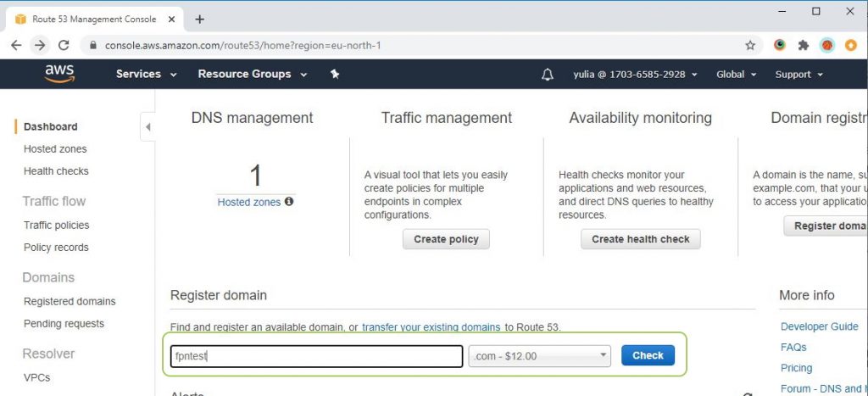Image resolution: width=868 pixels, height=396 pixels.
Task: Click the Create health check button
Action: tap(641, 239)
